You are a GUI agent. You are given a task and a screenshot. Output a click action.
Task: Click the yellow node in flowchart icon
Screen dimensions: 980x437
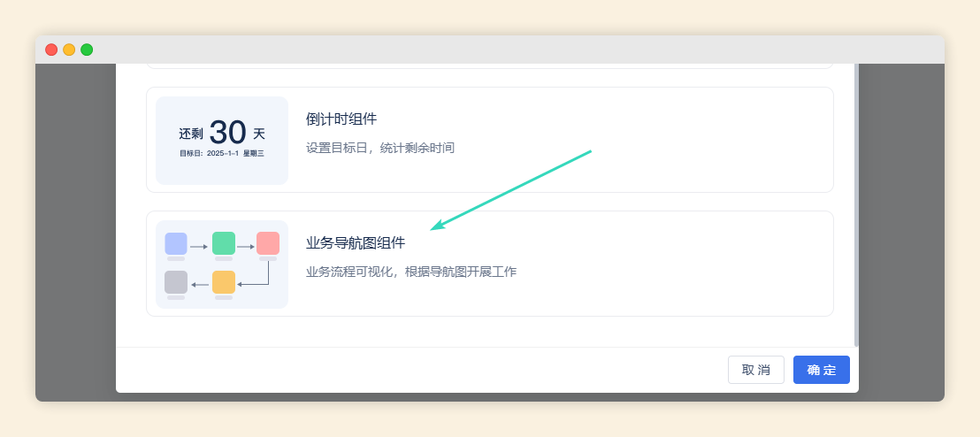click(224, 282)
